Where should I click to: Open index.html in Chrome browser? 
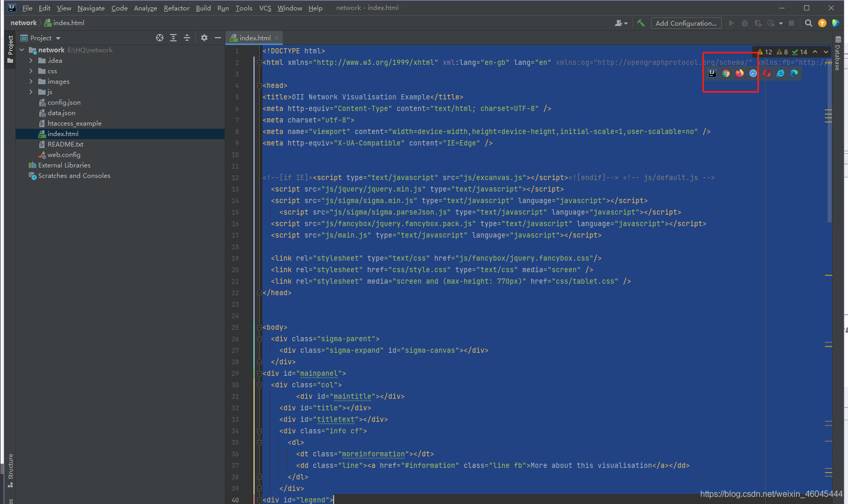tap(726, 73)
